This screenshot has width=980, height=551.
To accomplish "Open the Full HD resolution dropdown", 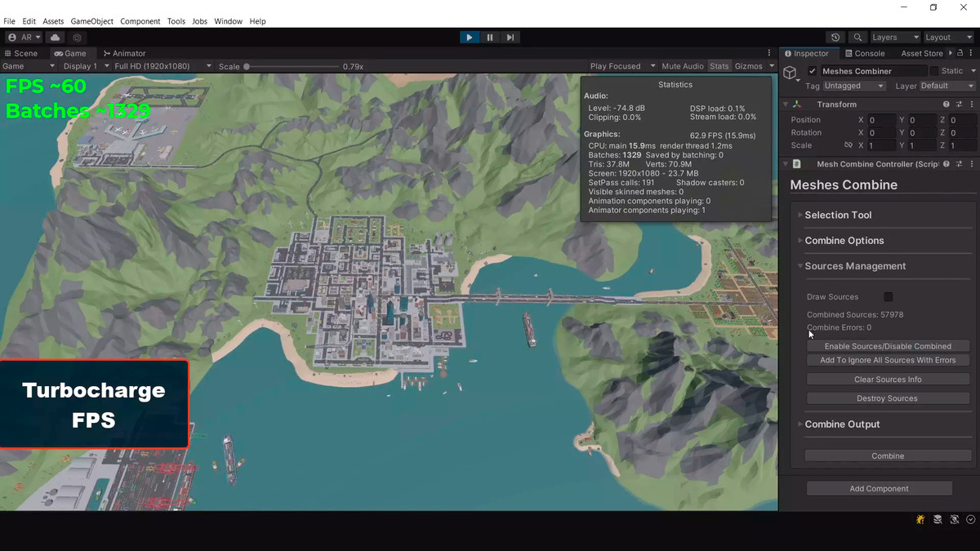I will [x=163, y=66].
